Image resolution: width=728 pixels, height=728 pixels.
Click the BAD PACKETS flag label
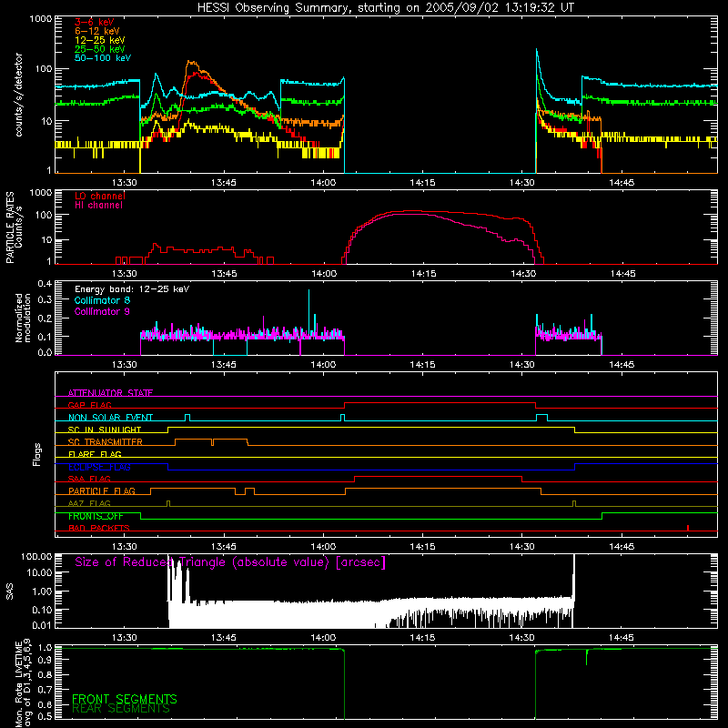click(x=99, y=528)
